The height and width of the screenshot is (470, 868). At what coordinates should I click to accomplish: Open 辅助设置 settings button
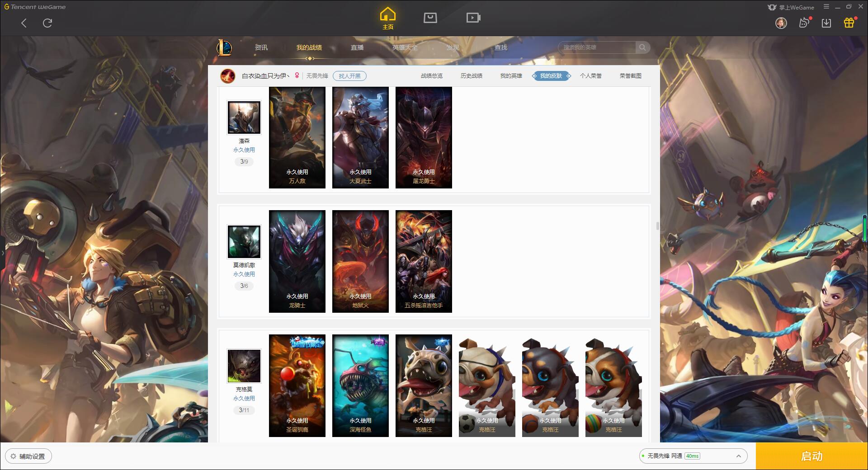pos(28,456)
